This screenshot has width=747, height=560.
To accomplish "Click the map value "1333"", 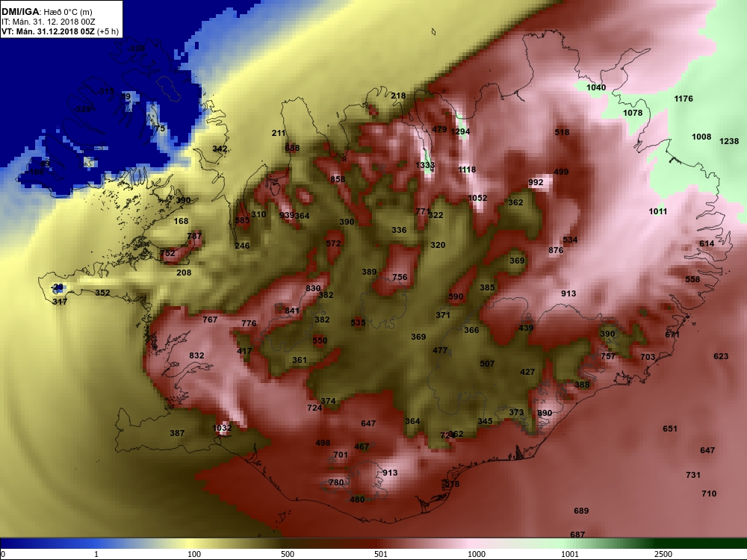I will [425, 165].
